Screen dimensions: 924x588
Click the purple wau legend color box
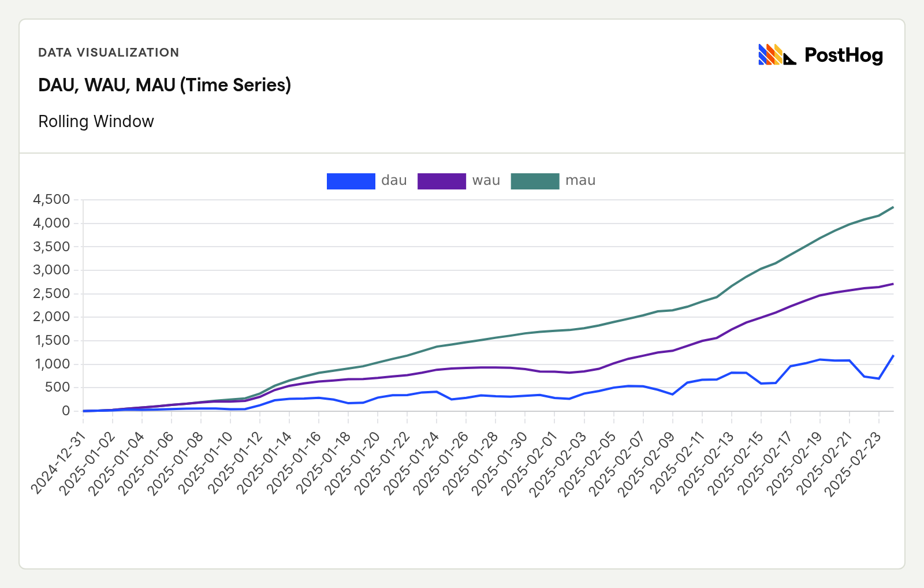(441, 181)
